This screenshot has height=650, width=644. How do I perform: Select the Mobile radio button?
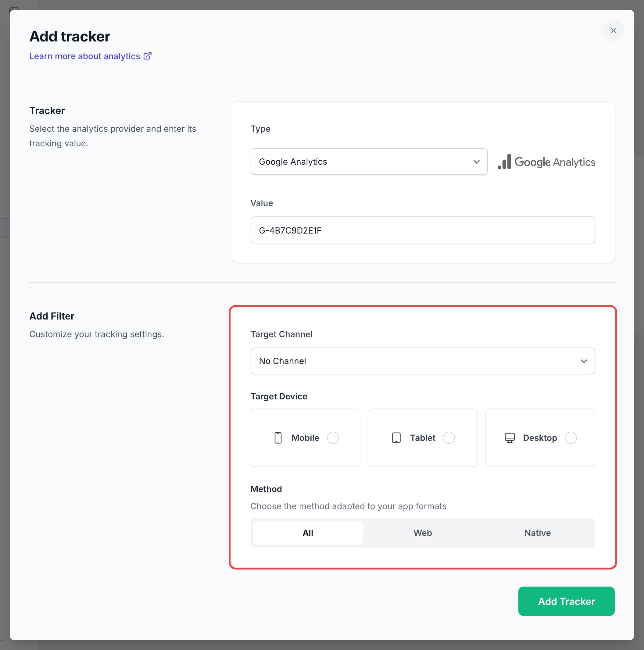[x=333, y=438]
